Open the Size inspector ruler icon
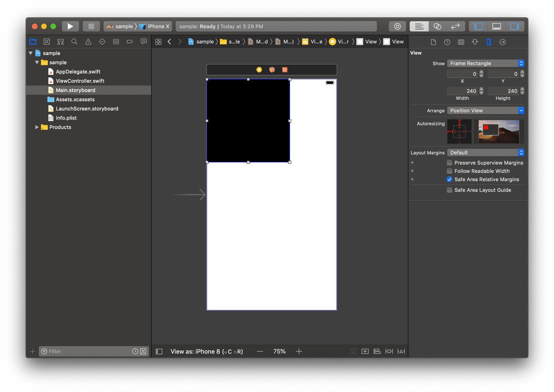This screenshot has width=554, height=392. 489,42
